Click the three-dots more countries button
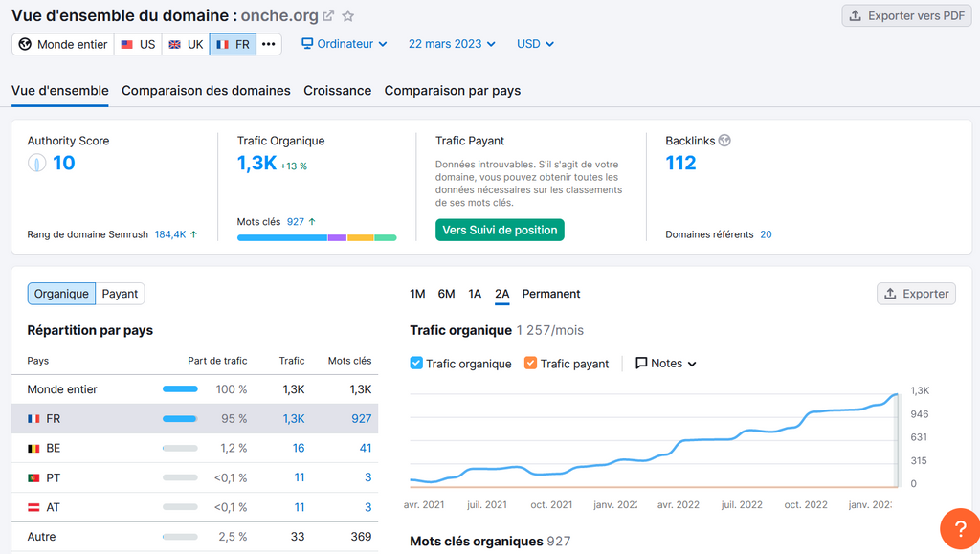Screen dimensions: 980x554 (269, 44)
